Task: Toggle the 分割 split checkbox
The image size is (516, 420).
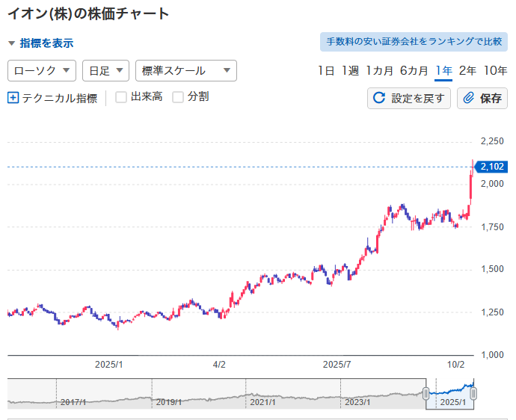Action: [178, 96]
